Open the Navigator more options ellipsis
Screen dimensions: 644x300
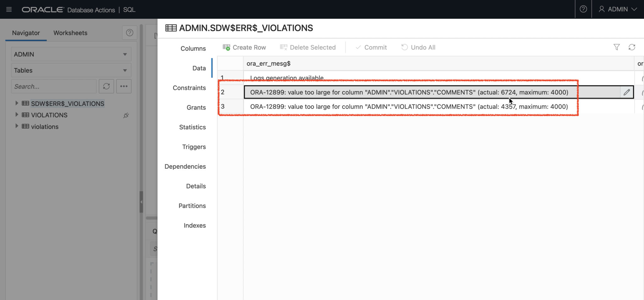point(124,86)
